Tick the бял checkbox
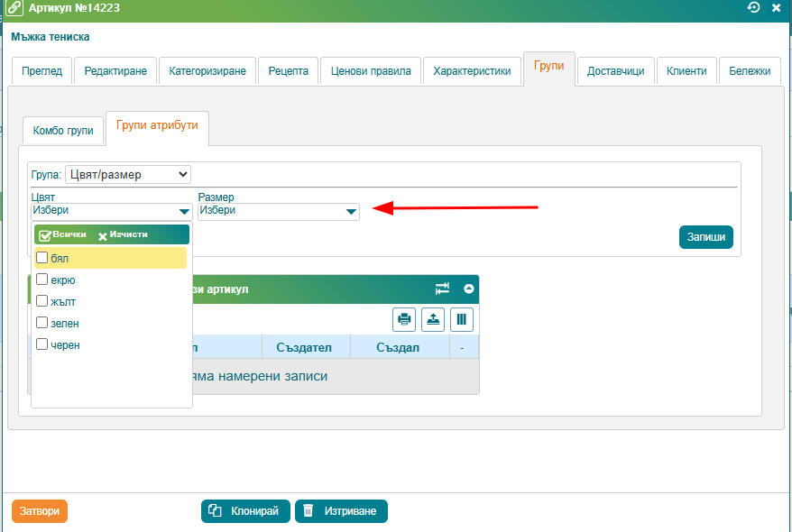 point(41,258)
